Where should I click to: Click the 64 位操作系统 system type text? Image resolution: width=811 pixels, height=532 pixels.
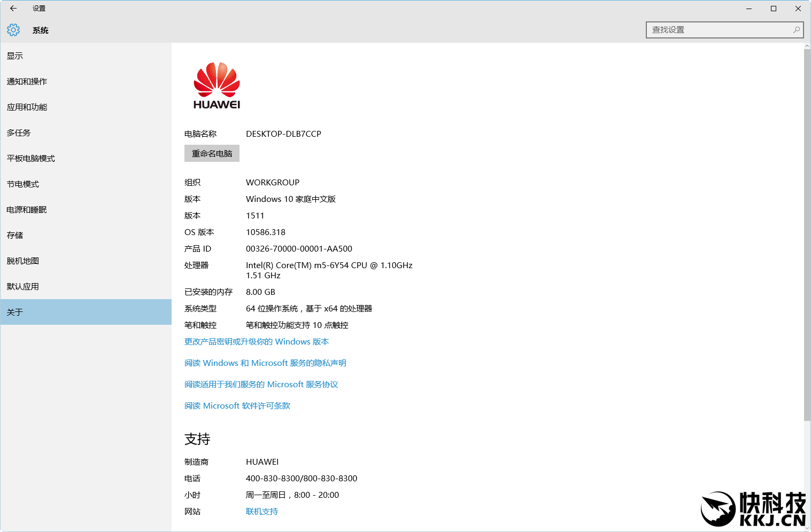coord(309,309)
